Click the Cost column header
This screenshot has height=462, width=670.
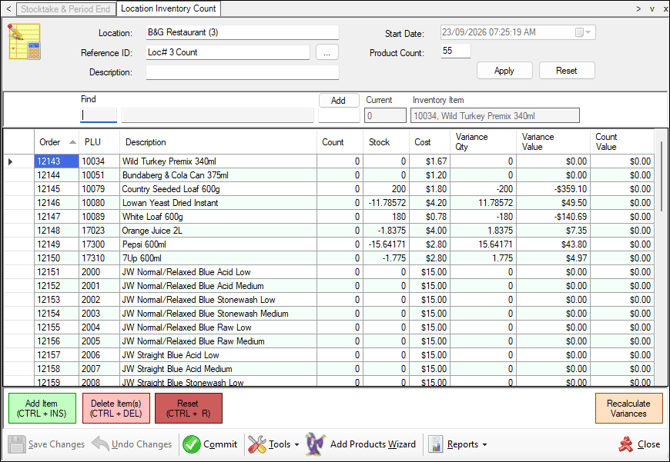click(x=429, y=142)
